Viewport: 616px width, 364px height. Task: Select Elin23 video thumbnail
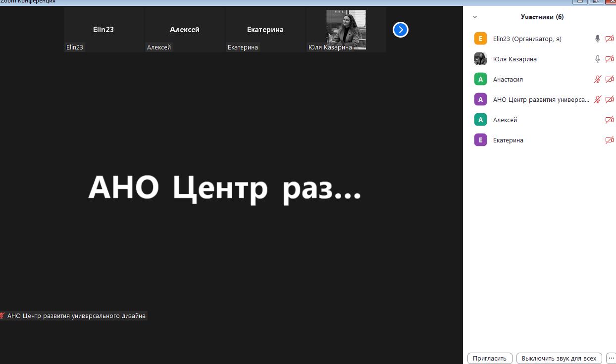tap(103, 30)
